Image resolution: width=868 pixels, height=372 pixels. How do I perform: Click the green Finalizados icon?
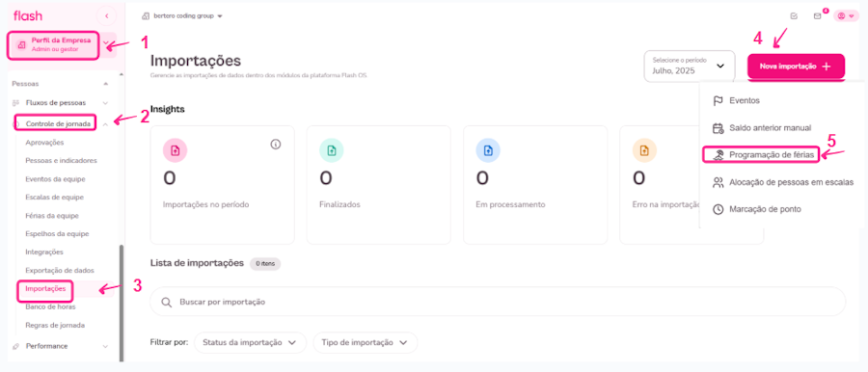[332, 150]
